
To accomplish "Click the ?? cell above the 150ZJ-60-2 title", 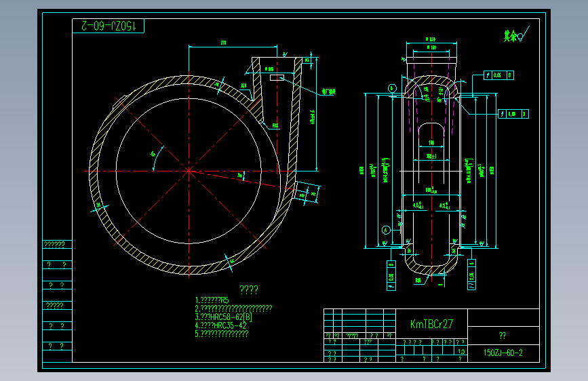I will click(x=503, y=336).
